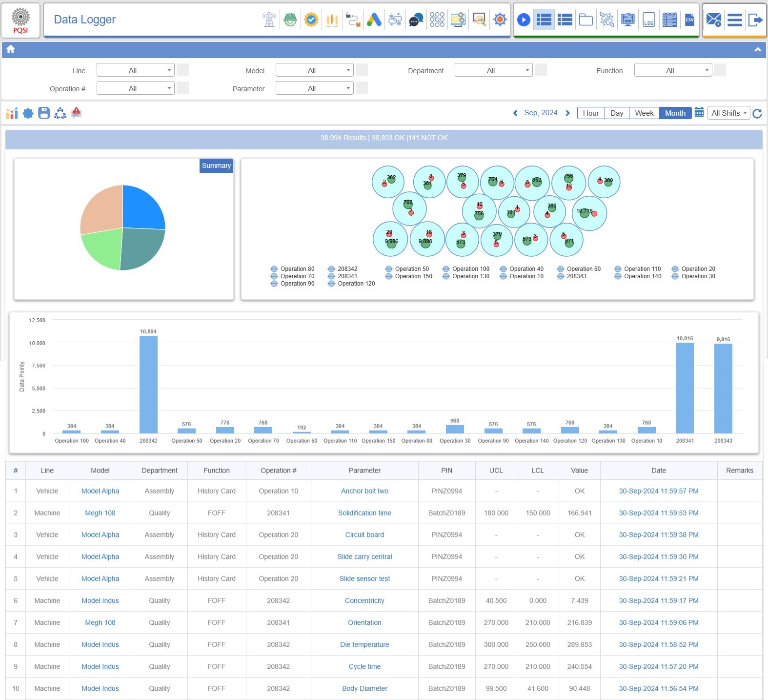768x700 pixels.
Task: Click the logout exit icon
Action: 755,20
